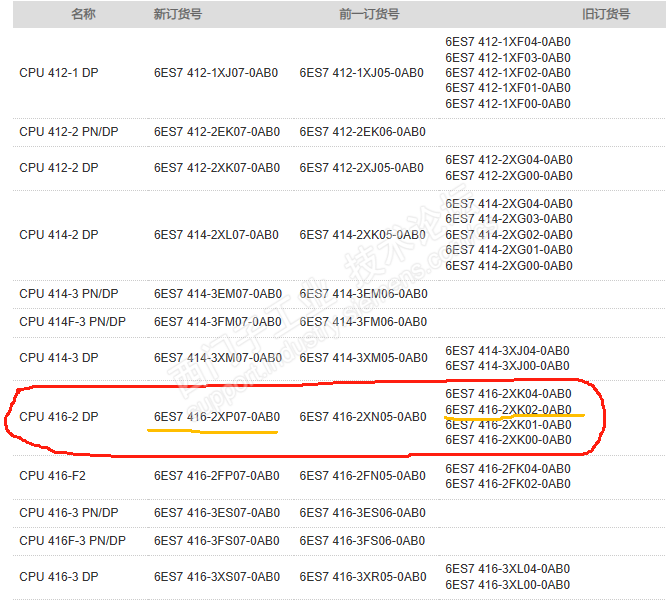The width and height of the screenshot is (666, 606).
Task: Select order number 6ES7 416-2XN05-0AB0
Action: pos(363,417)
